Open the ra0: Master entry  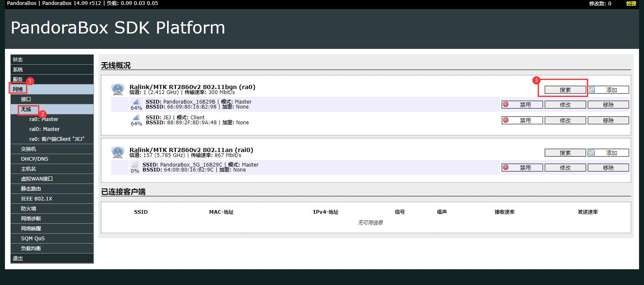52,119
